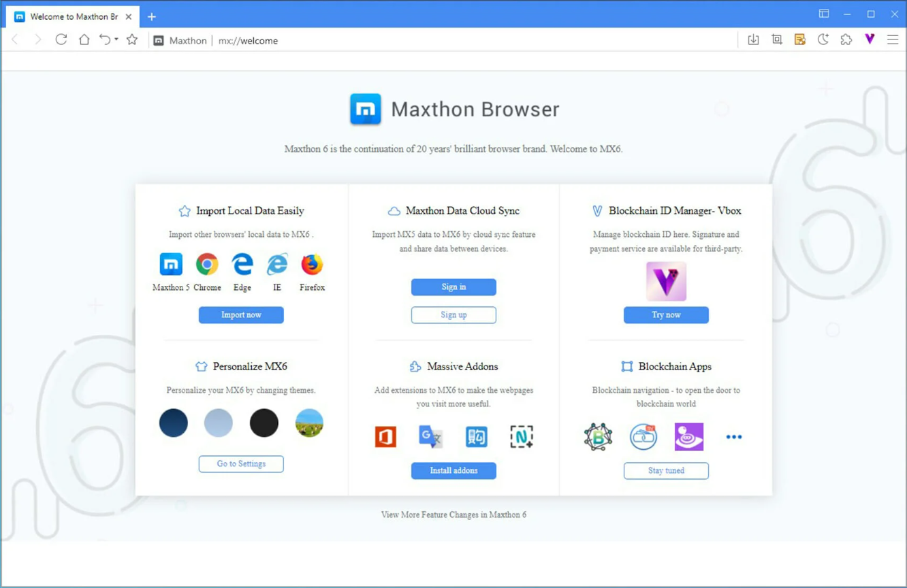The width and height of the screenshot is (907, 588).
Task: Click the undo closed tab icon
Action: (x=105, y=39)
